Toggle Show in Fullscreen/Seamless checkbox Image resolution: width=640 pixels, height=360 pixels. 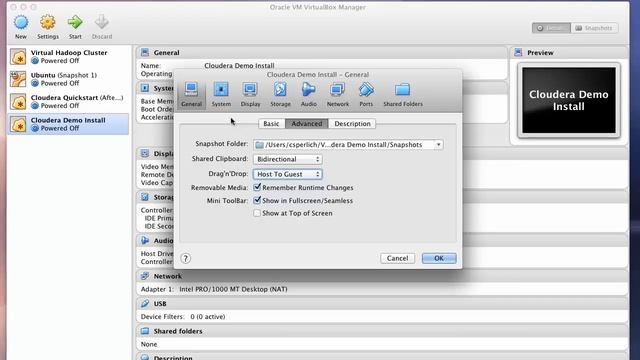click(x=257, y=200)
